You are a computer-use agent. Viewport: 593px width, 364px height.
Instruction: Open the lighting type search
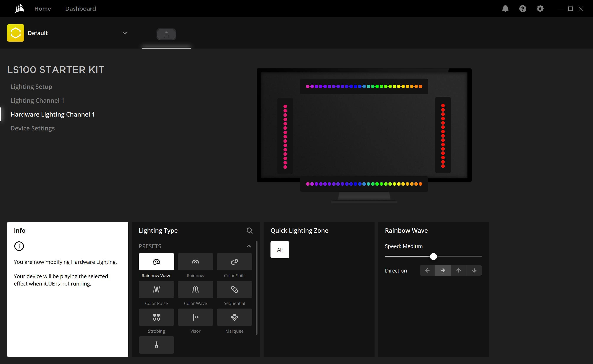pos(249,231)
